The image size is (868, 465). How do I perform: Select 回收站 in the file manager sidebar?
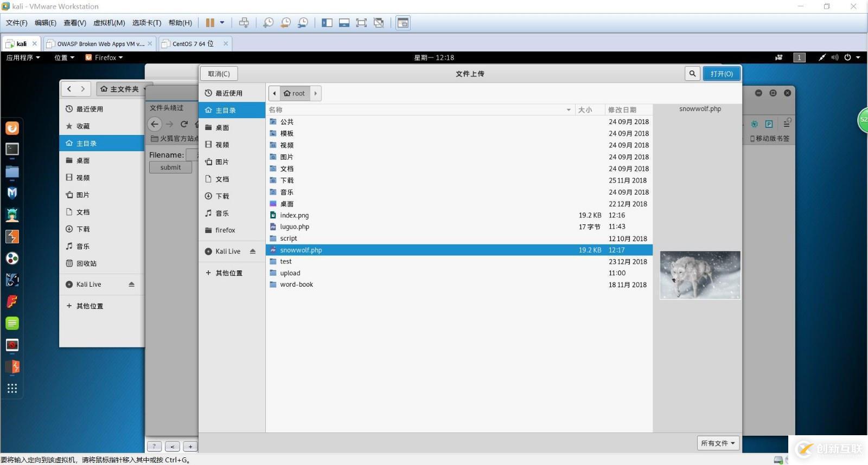[x=101, y=264]
